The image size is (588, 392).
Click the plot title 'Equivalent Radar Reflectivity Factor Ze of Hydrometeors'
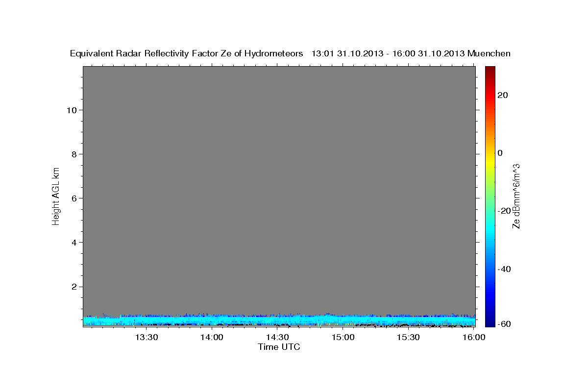point(187,54)
